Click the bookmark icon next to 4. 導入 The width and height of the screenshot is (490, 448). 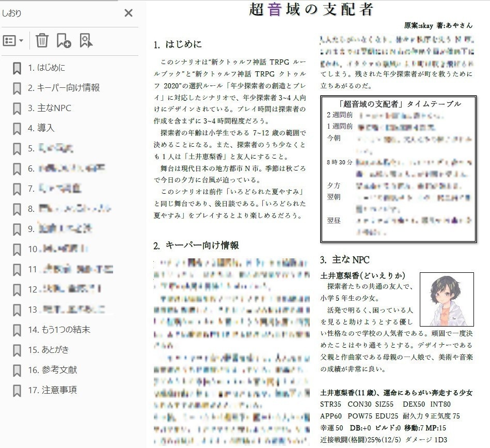[x=17, y=128]
